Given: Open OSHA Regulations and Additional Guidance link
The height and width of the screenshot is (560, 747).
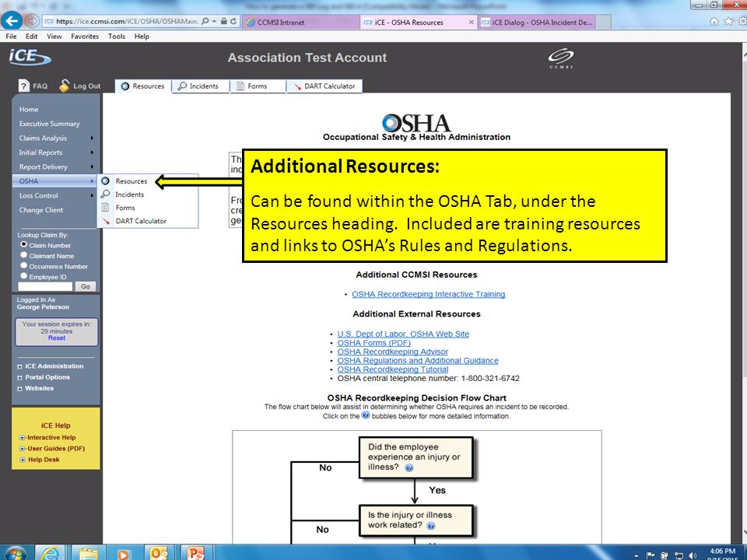Looking at the screenshot, I should (x=418, y=360).
